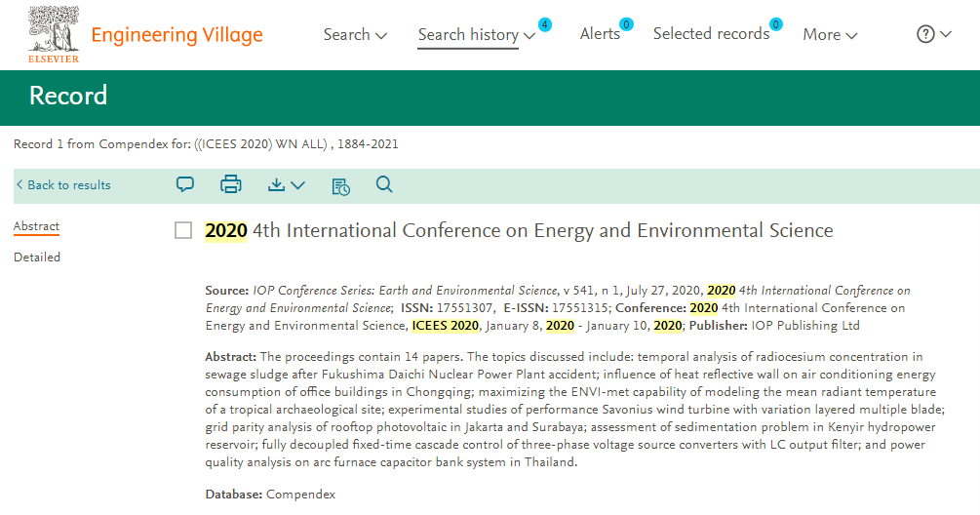The height and width of the screenshot is (515, 980).
Task: Click the Selected records count badge
Action: point(776,24)
